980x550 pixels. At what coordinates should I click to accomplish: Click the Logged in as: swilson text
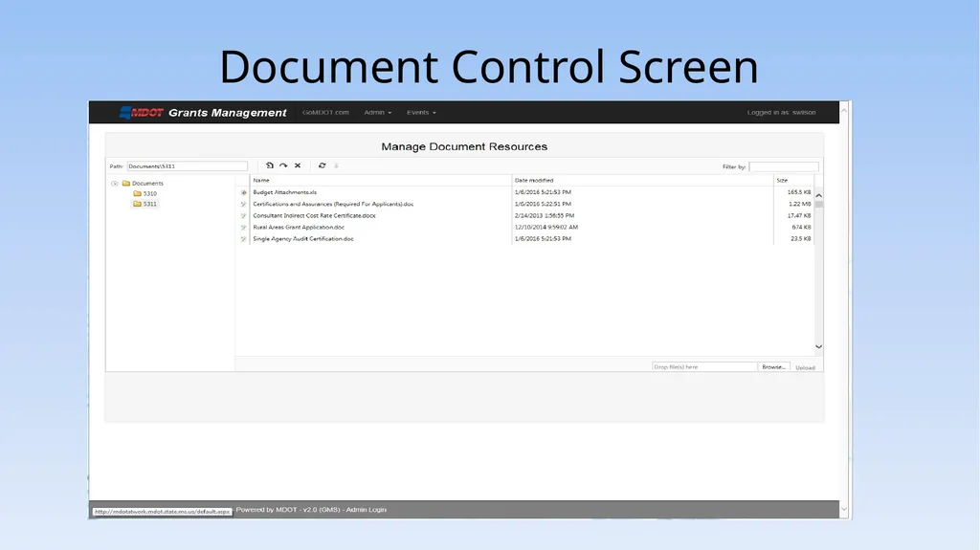pyautogui.click(x=781, y=113)
